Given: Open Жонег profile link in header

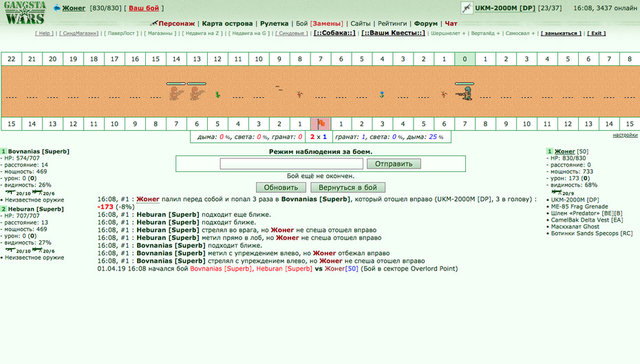Looking at the screenshot, I should pos(74,8).
